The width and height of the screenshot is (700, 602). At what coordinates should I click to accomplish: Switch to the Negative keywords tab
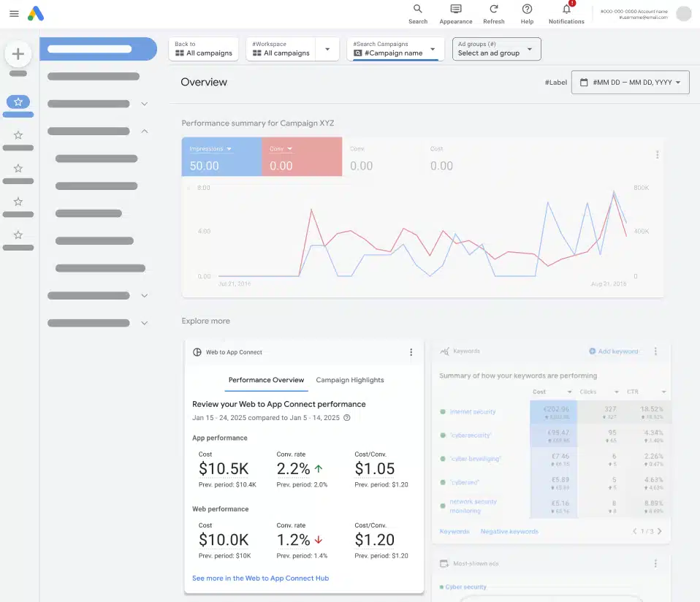[x=509, y=531]
